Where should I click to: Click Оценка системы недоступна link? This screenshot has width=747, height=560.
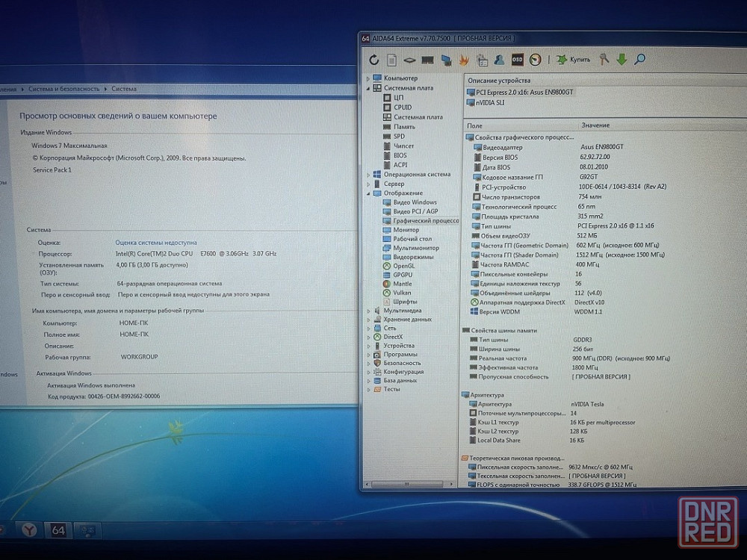(x=156, y=243)
